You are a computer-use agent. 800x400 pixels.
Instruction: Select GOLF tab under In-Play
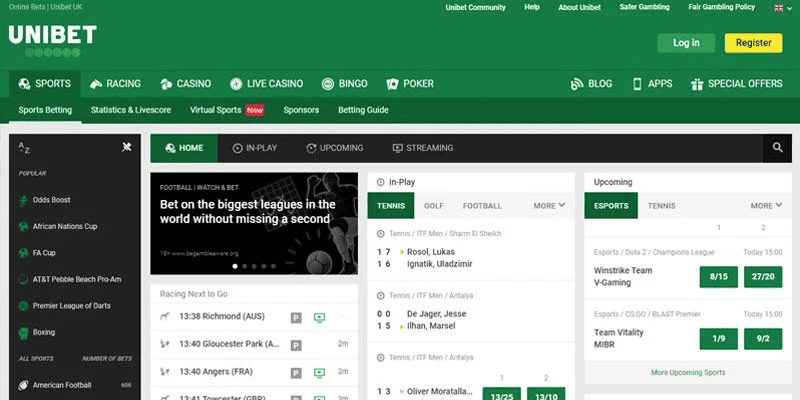coord(434,206)
